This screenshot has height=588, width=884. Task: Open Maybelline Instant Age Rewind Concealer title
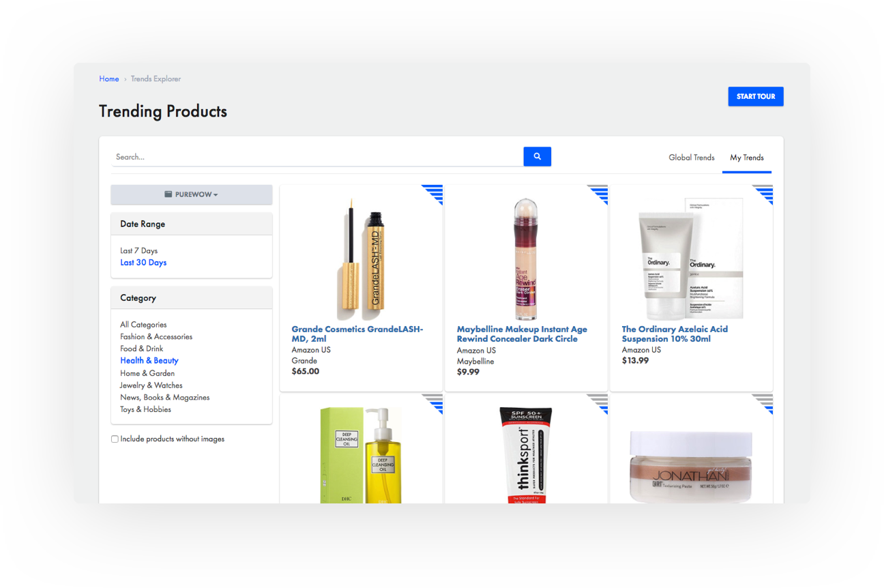tap(522, 334)
